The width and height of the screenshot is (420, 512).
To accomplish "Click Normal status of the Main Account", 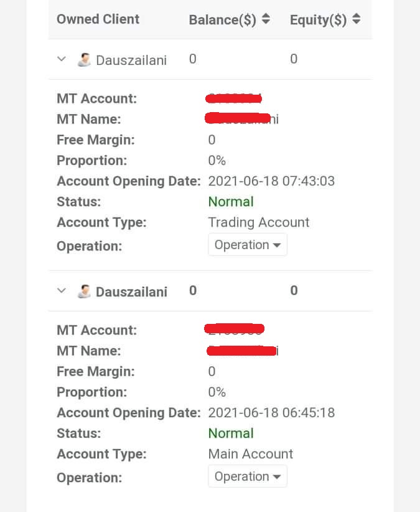I will [231, 434].
